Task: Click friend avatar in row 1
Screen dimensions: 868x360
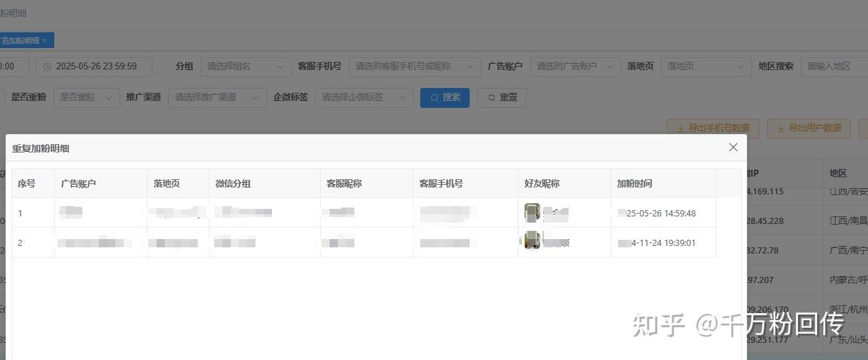Action: [532, 213]
